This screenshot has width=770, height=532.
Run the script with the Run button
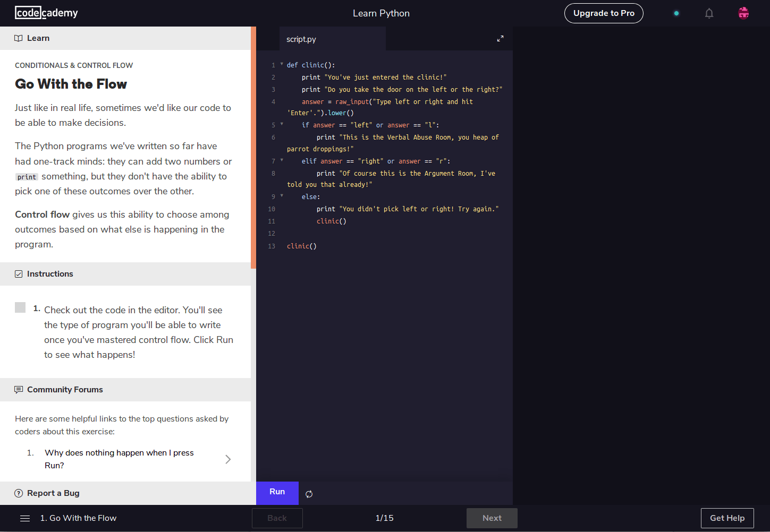[x=277, y=493]
